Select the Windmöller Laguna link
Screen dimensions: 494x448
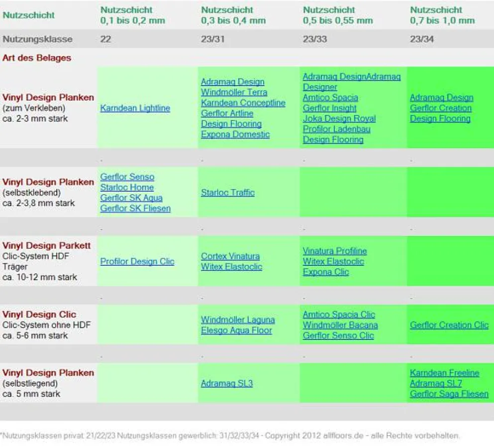[x=238, y=320]
